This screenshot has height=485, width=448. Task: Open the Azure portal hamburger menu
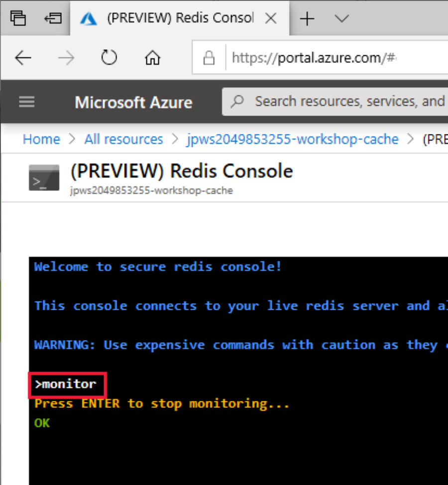(26, 102)
